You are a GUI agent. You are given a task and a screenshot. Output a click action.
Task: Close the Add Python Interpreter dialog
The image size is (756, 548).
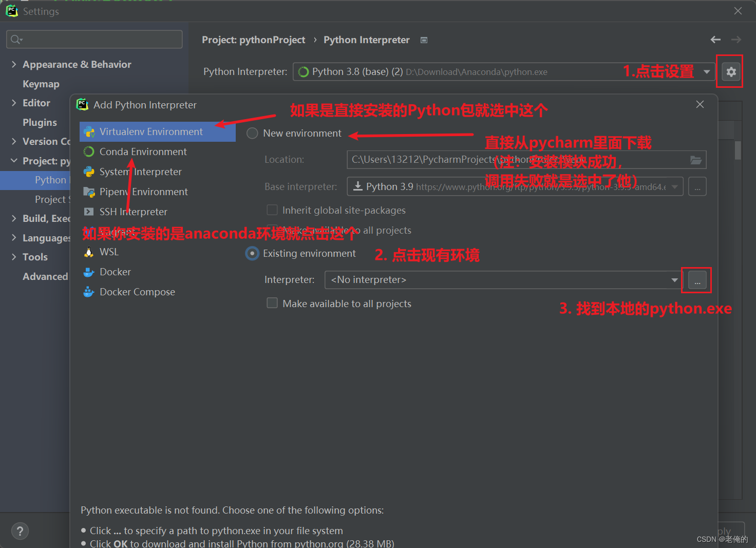click(x=700, y=104)
